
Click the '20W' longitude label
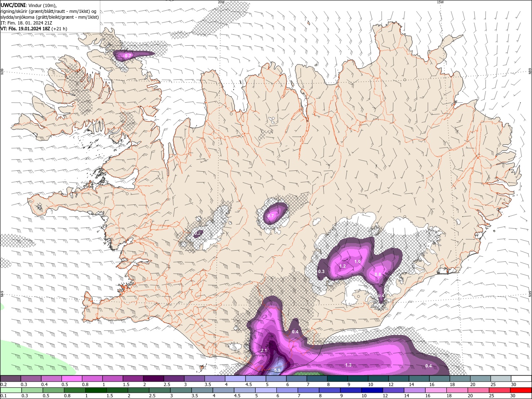[x=221, y=2]
